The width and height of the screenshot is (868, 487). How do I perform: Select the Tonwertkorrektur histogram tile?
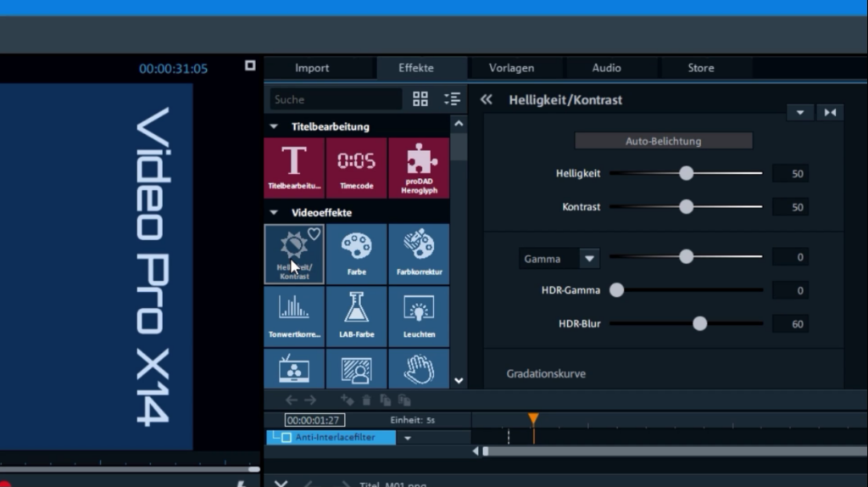point(294,317)
